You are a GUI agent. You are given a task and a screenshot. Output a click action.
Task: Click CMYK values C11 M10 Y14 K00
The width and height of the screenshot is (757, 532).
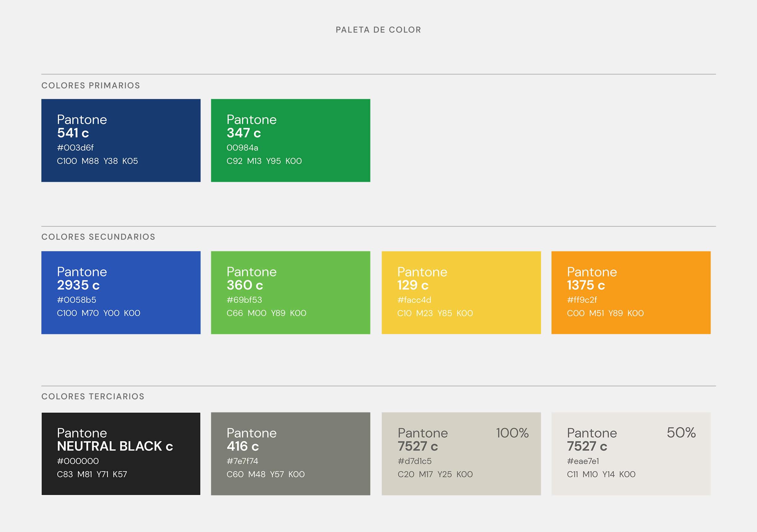coord(601,474)
